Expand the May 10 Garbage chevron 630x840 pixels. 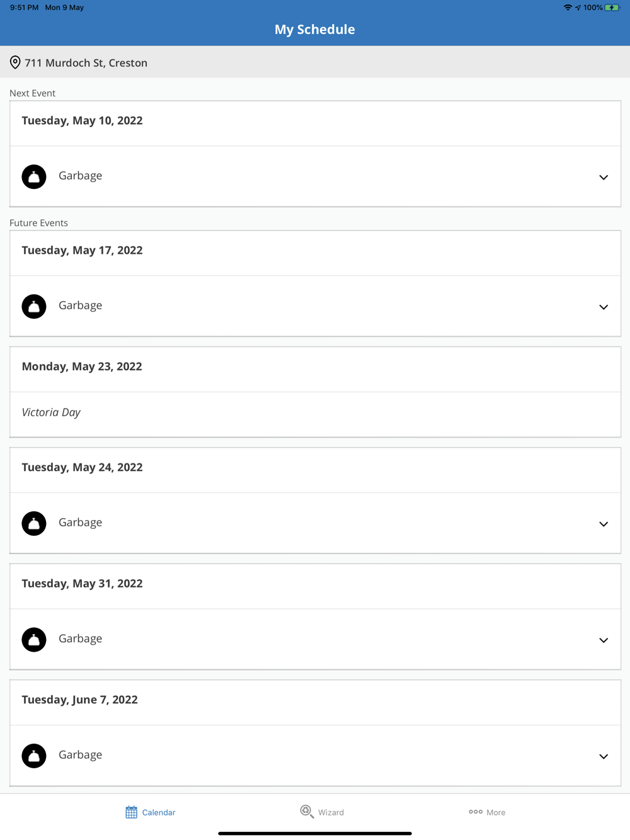604,178
